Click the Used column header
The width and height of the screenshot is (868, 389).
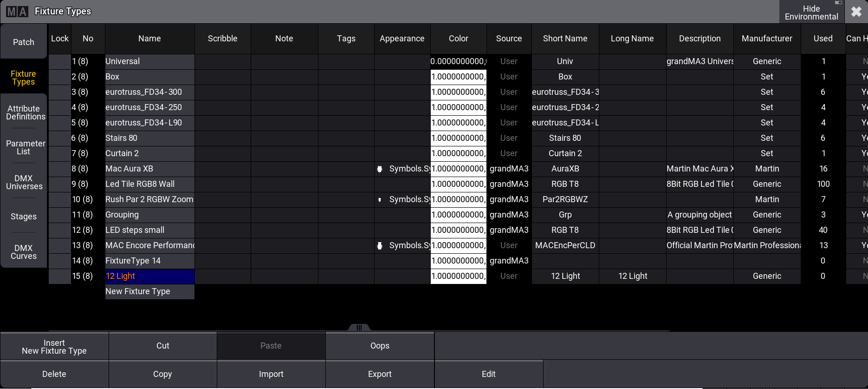[x=823, y=39]
